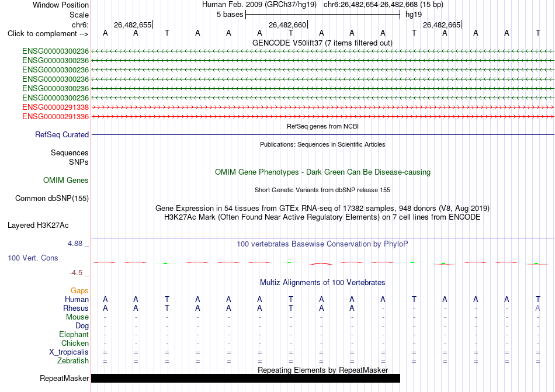Click the black RepeatMasker element bar

coord(245,378)
